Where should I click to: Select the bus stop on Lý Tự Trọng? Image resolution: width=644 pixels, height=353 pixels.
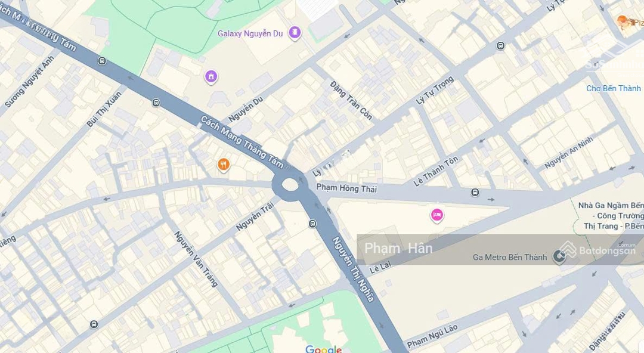(x=500, y=45)
